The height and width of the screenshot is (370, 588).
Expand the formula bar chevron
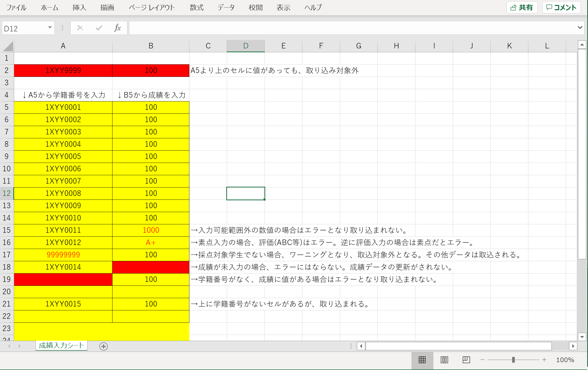(x=580, y=27)
